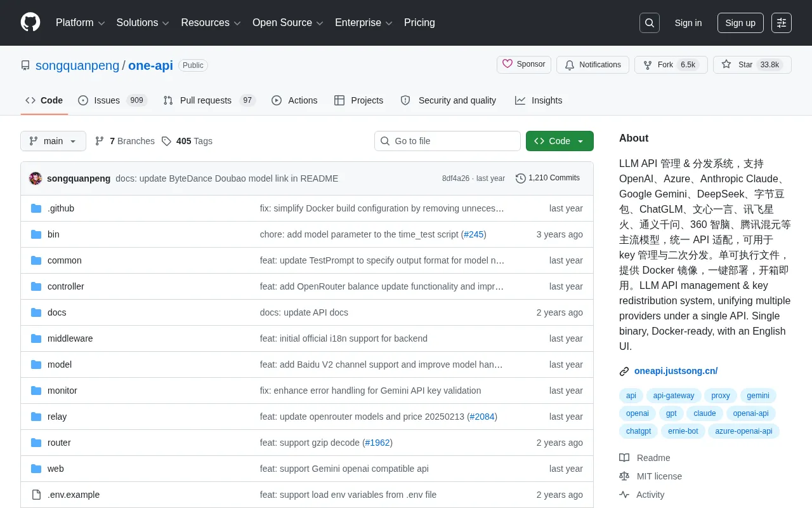Screen dimensions: 812x508
Task: Open the .env.example file
Action: tap(74, 495)
